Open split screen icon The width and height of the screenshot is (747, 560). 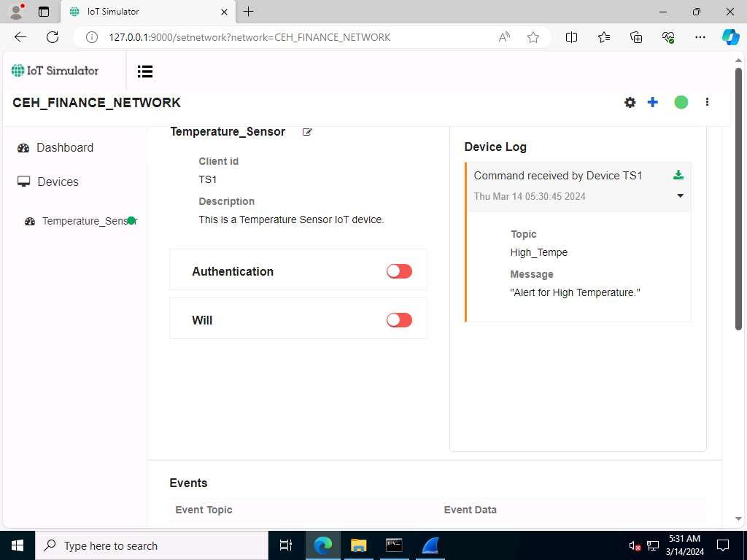(x=571, y=37)
